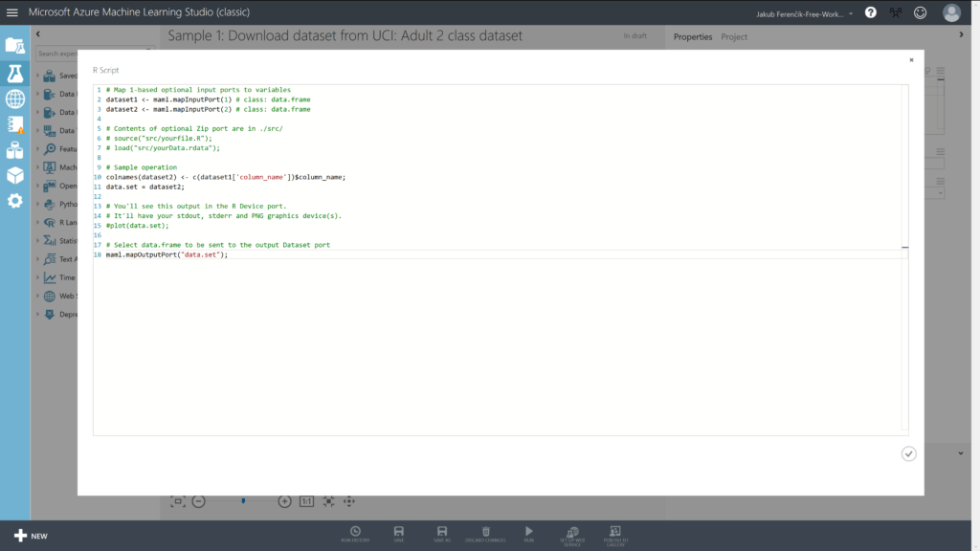Image resolution: width=980 pixels, height=551 pixels.
Task: Open the Web Services globe icon
Action: tap(14, 99)
